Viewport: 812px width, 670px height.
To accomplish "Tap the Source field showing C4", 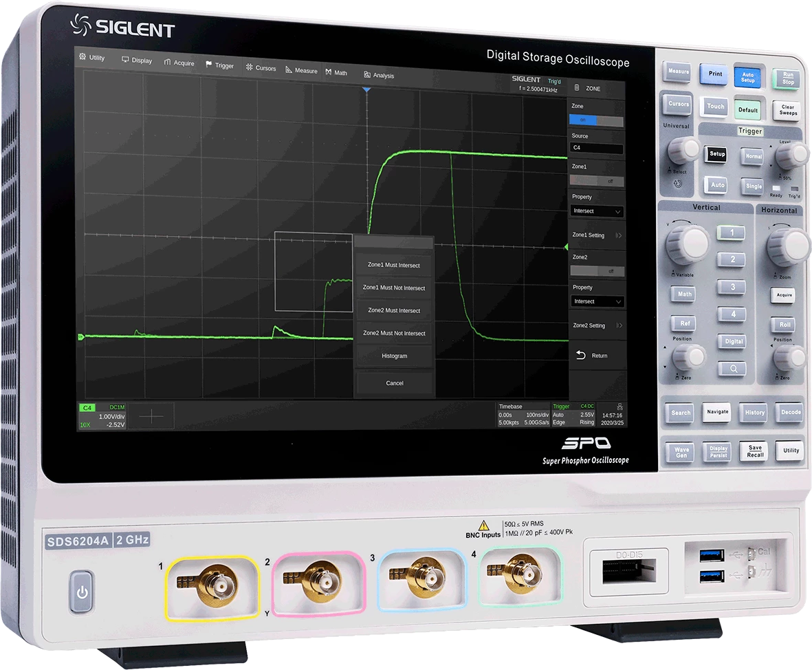I will tap(597, 148).
